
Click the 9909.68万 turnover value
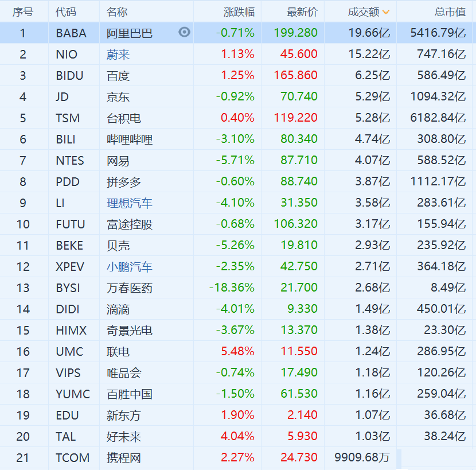362,457
